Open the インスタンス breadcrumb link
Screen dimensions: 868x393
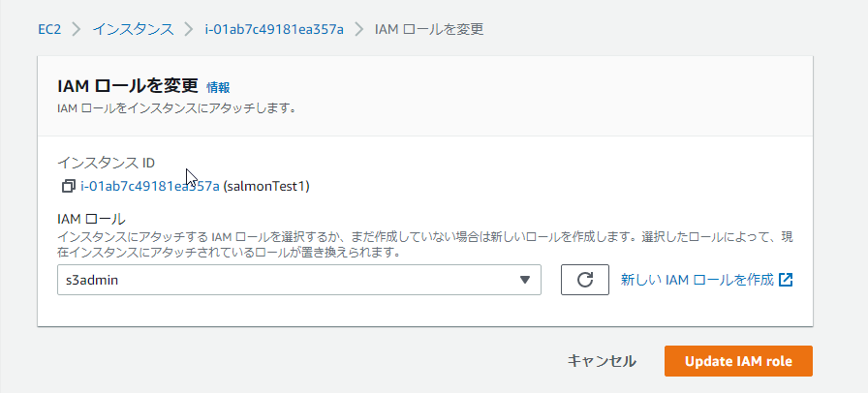tap(133, 29)
